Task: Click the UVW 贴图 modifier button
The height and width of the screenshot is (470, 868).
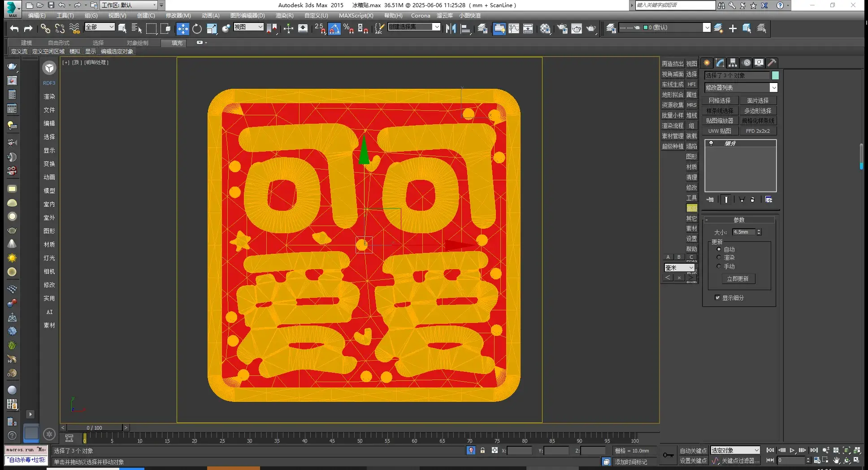Action: pos(720,131)
